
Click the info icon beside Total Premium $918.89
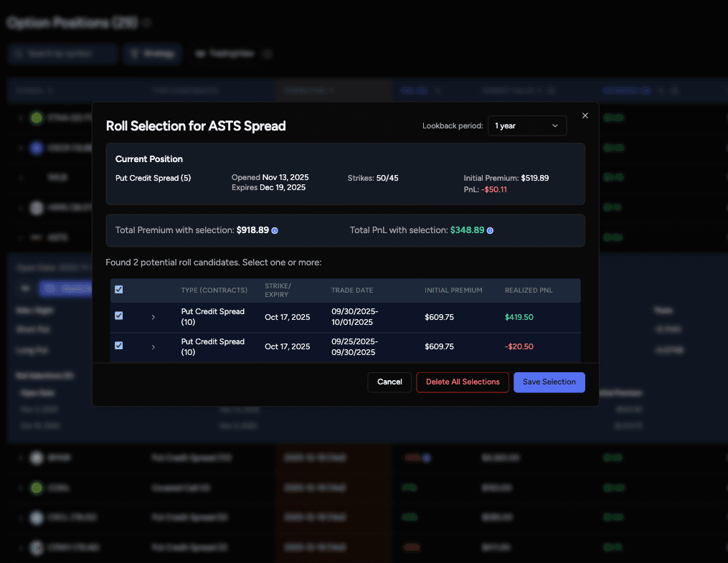coord(276,231)
